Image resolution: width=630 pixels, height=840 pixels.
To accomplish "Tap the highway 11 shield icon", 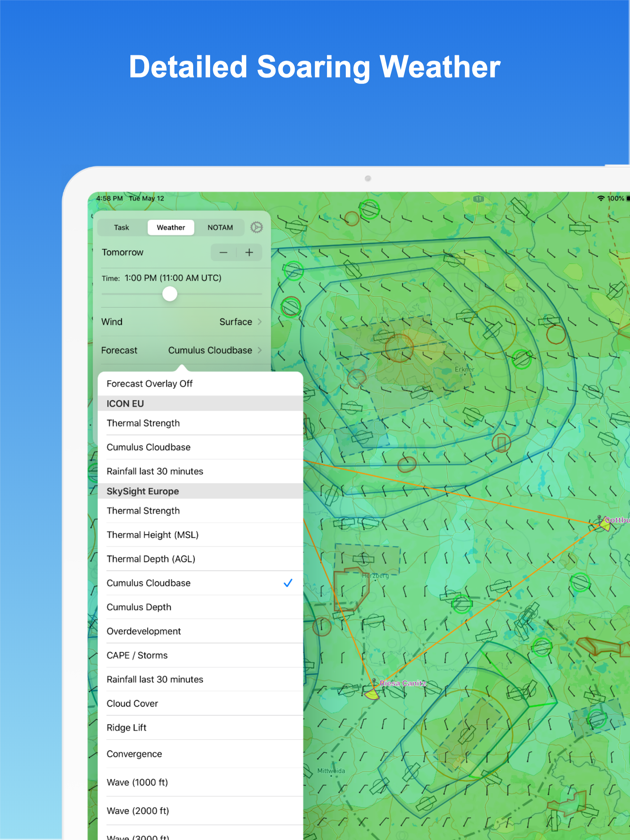I will pos(478,199).
